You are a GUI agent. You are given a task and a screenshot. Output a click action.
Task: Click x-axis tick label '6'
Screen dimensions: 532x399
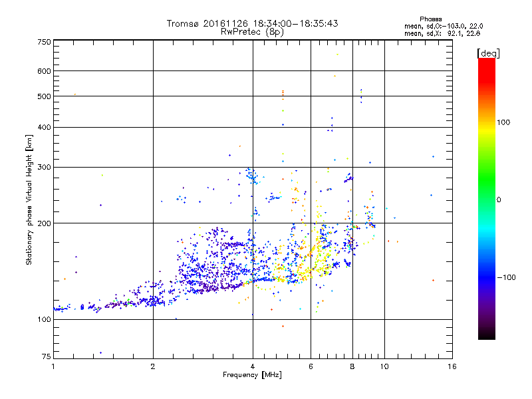[x=311, y=366]
